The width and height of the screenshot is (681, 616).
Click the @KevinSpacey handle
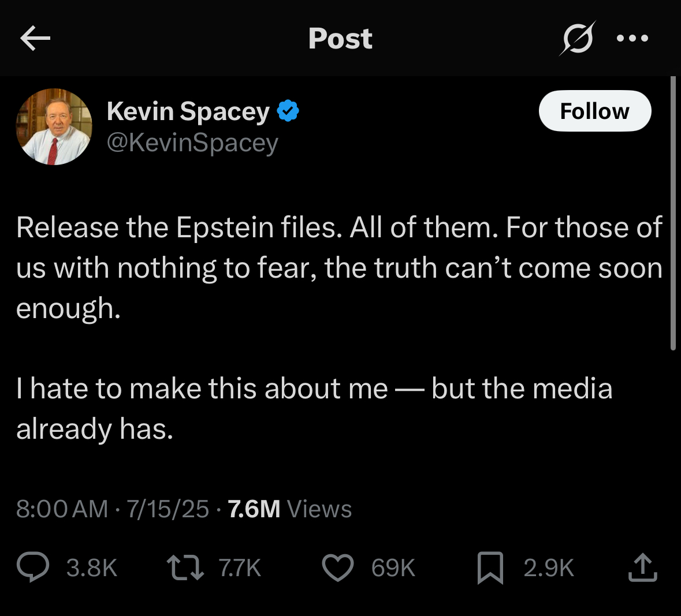tap(192, 143)
